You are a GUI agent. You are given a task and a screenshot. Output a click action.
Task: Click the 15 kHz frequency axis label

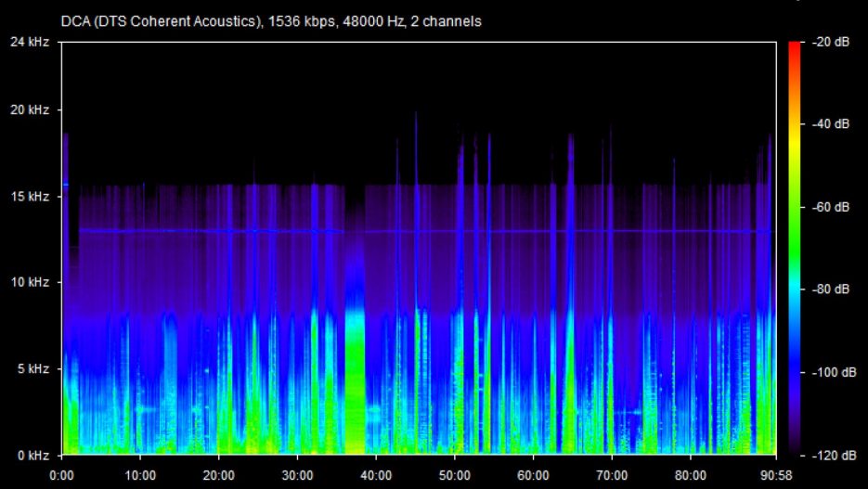pyautogui.click(x=30, y=197)
